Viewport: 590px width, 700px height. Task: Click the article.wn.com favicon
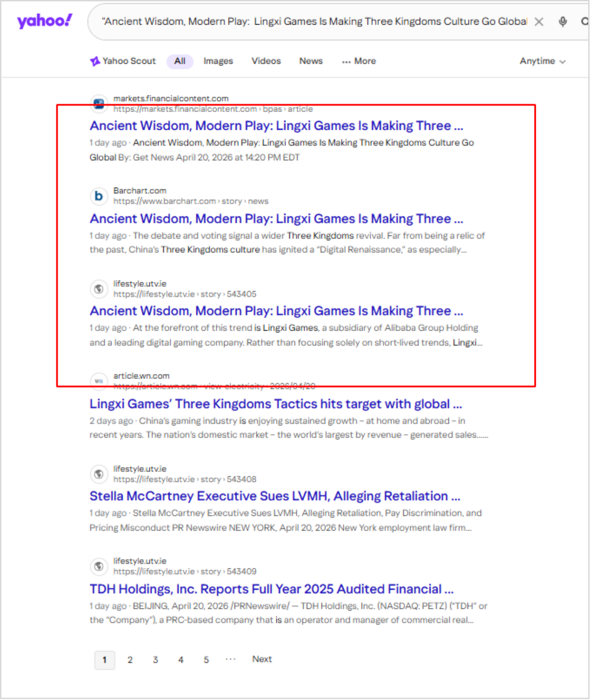(99, 381)
